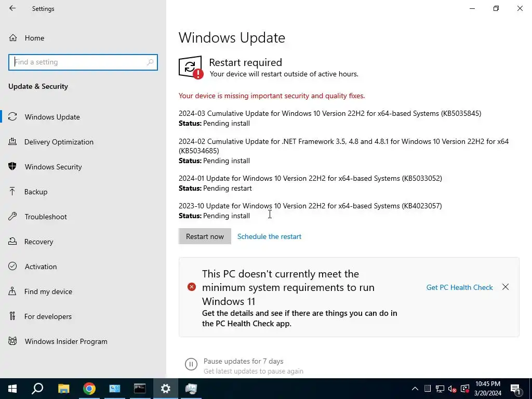This screenshot has width=532, height=399.
Task: Click the Windows Insider cat icon
Action: tap(12, 341)
